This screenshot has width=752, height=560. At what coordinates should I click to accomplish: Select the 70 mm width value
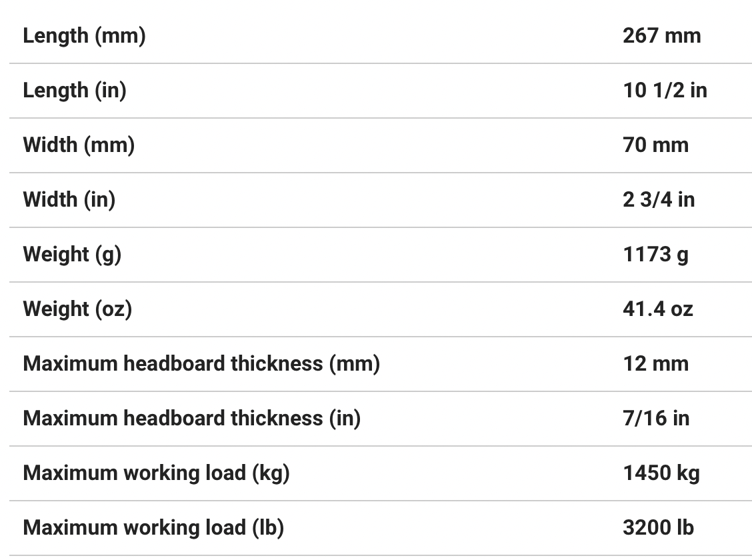click(x=655, y=145)
